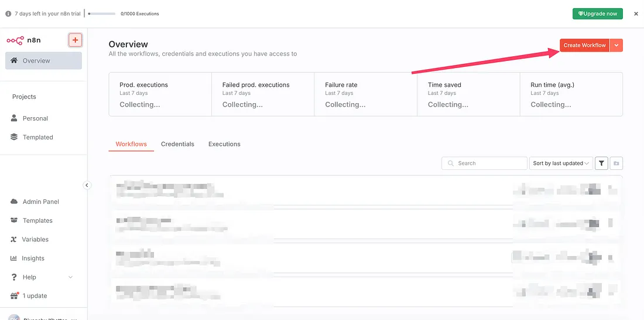Click the Time saved stat card
The image size is (644, 320).
(x=468, y=94)
